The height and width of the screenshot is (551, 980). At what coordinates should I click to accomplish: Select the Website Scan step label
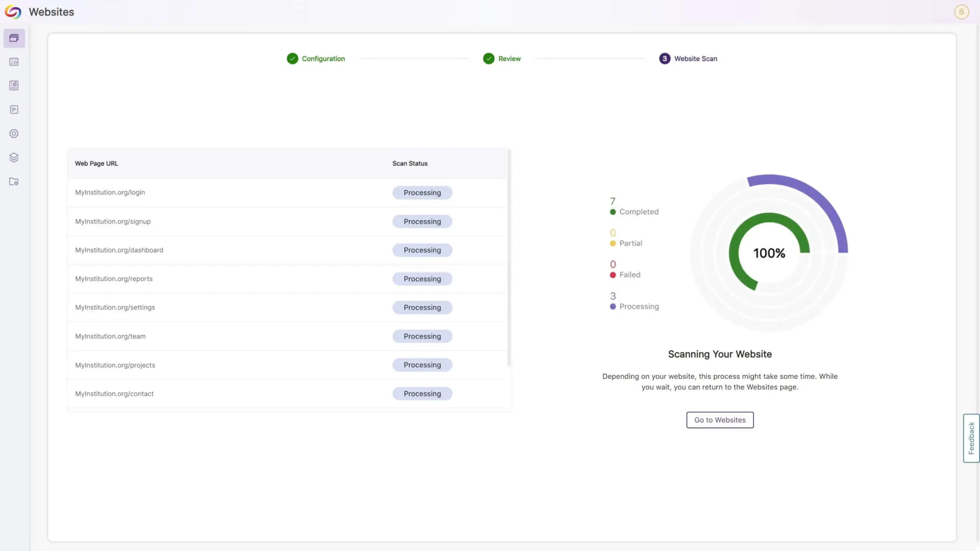point(695,59)
